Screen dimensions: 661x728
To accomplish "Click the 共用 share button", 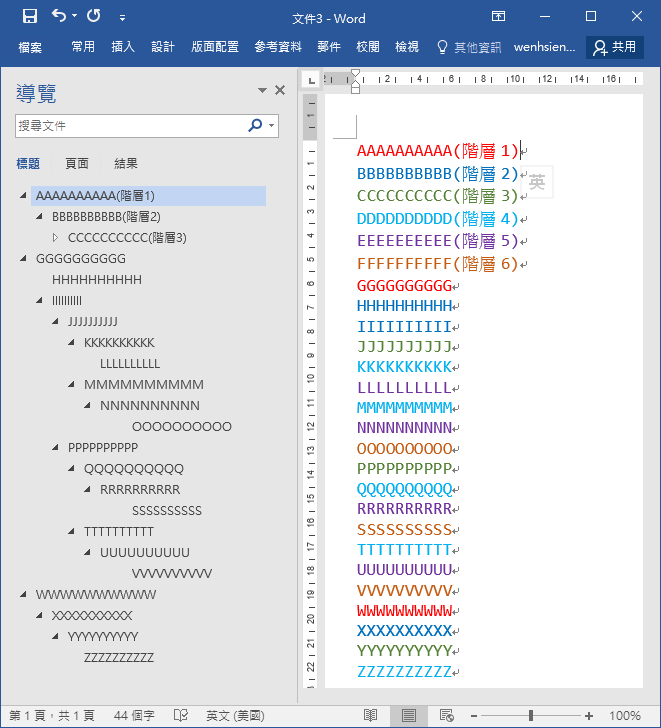I will click(615, 47).
